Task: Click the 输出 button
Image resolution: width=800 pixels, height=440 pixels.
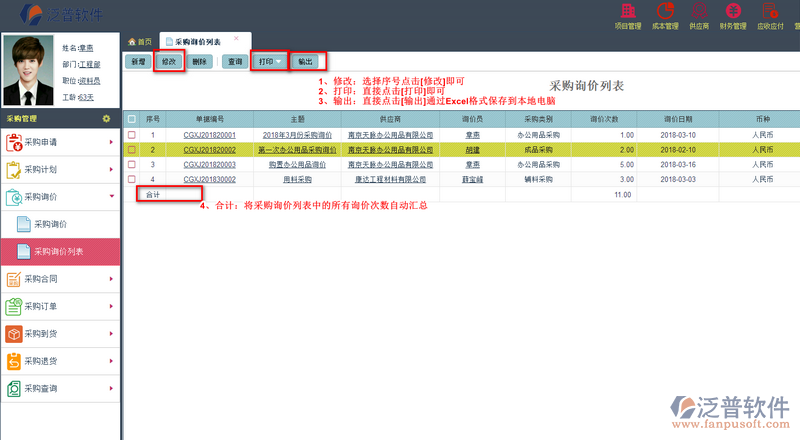Action: (305, 62)
